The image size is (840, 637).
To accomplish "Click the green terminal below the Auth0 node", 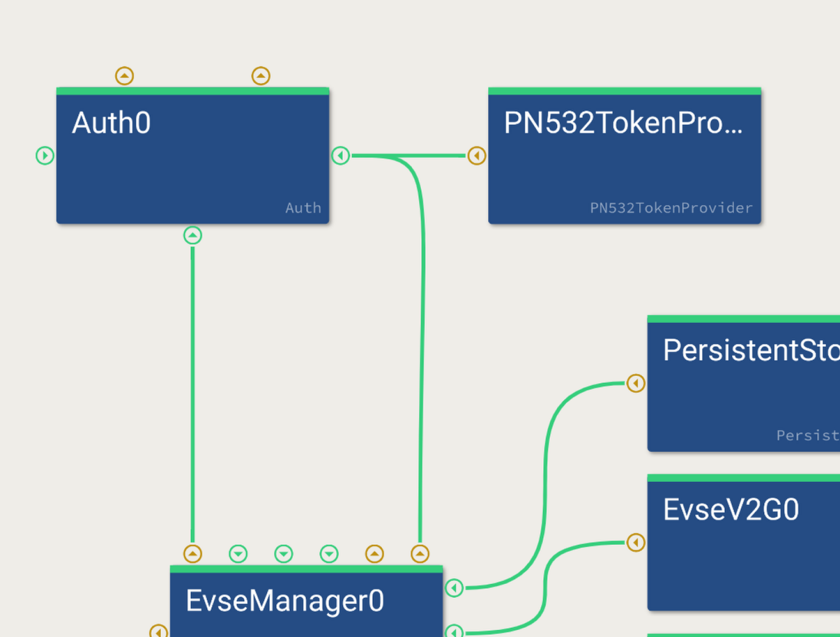I will (193, 235).
